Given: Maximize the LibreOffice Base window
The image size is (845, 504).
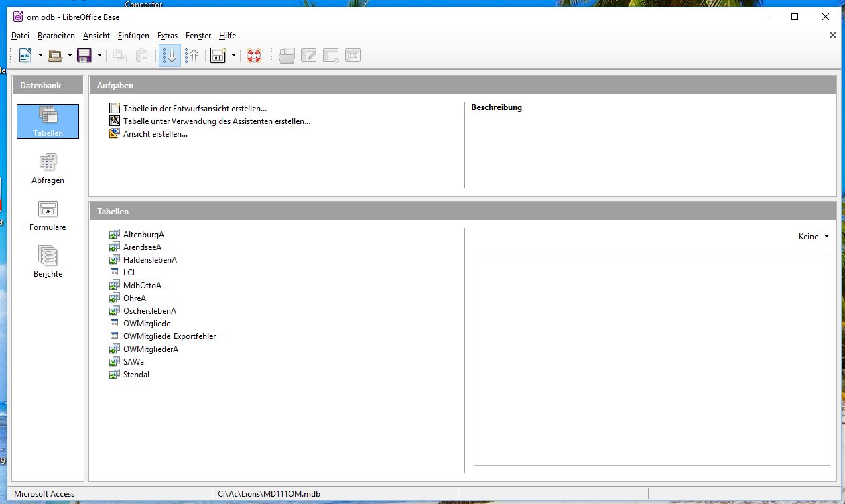Looking at the screenshot, I should point(795,17).
